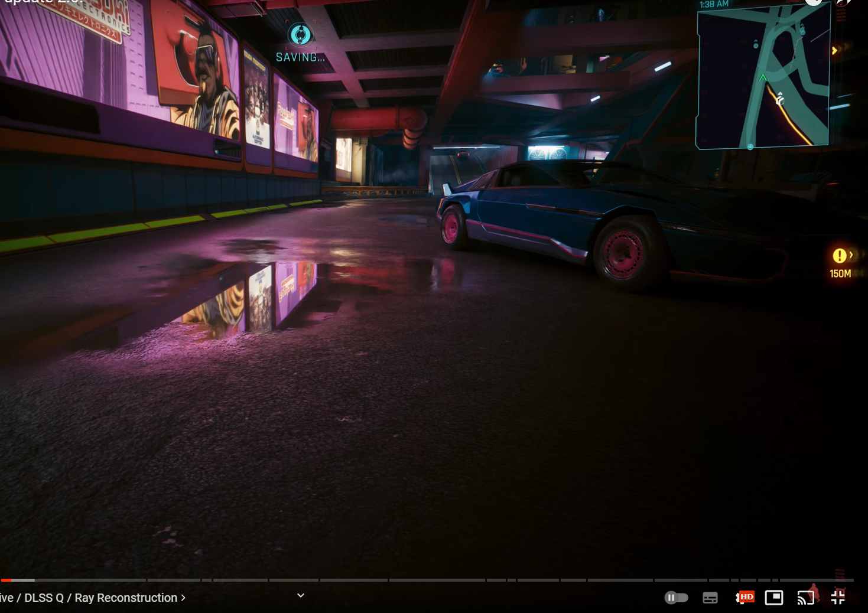Click the 150M distance label
Viewport: 868px width, 613px height.
pos(840,273)
